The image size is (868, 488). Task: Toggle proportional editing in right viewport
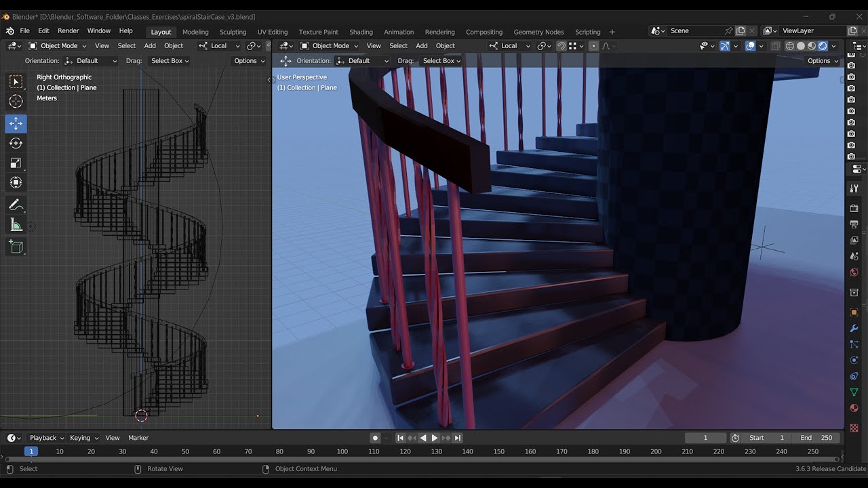pyautogui.click(x=594, y=46)
